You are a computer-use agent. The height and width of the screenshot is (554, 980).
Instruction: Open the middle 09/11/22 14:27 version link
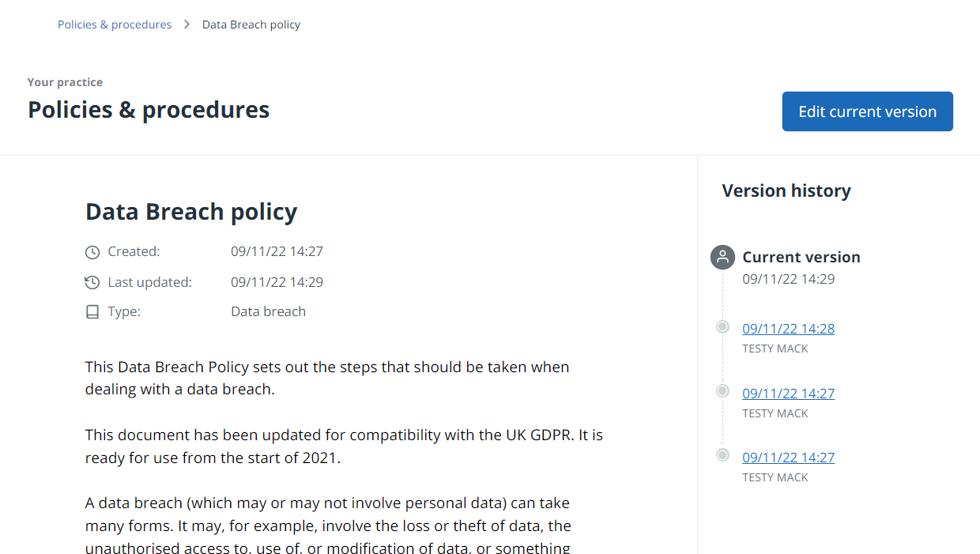point(788,394)
